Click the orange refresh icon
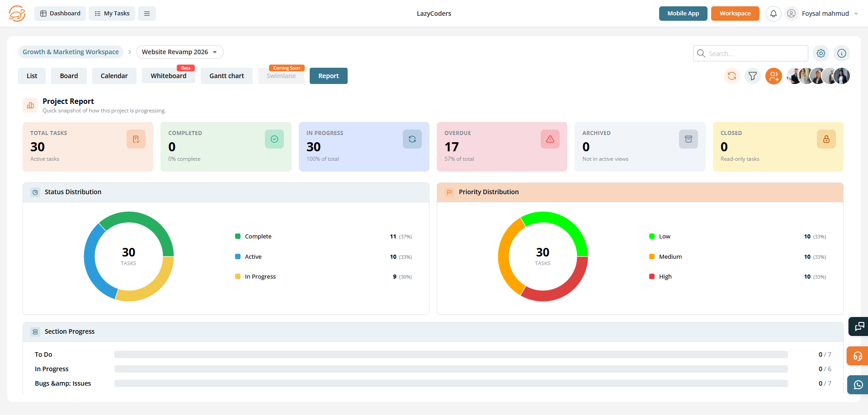The image size is (868, 415). (x=732, y=76)
